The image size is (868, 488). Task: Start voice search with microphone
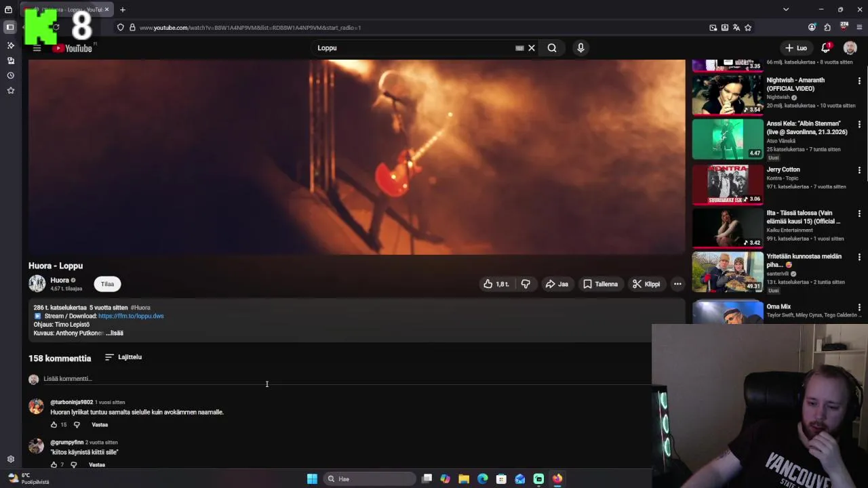click(x=580, y=48)
